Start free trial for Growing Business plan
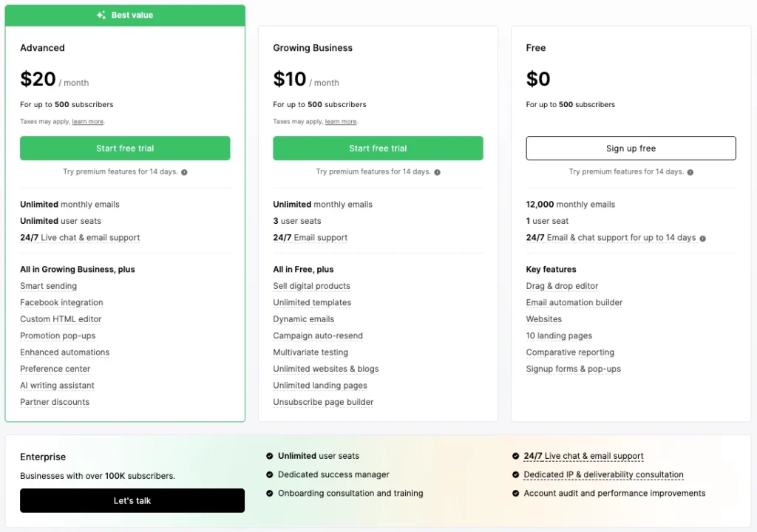 pyautogui.click(x=378, y=149)
